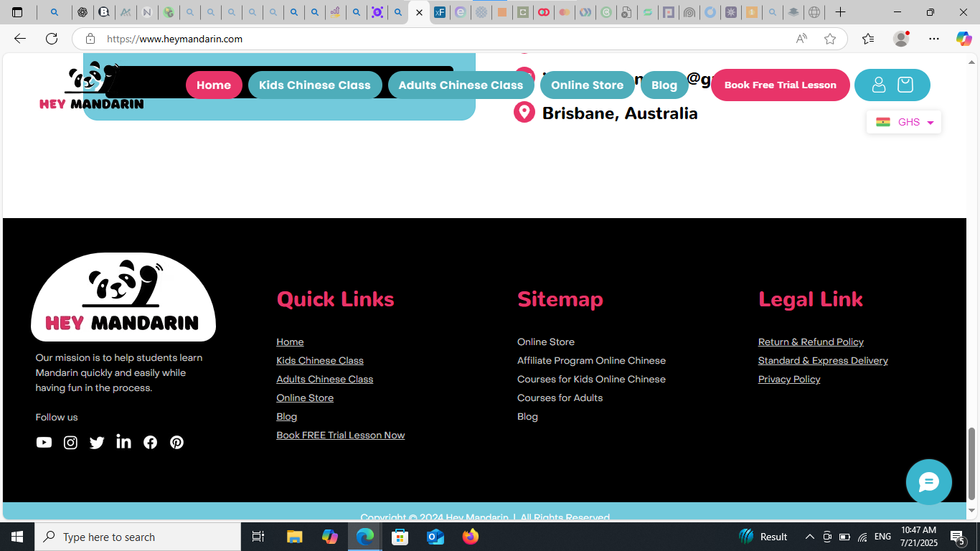Open Microsoft Store from taskbar

400,537
